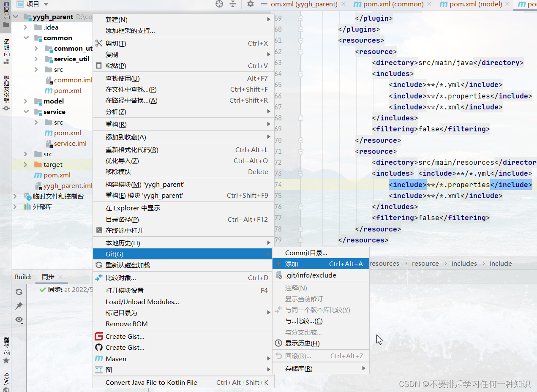Click 'include' in editor breadcrumb

(x=501, y=264)
